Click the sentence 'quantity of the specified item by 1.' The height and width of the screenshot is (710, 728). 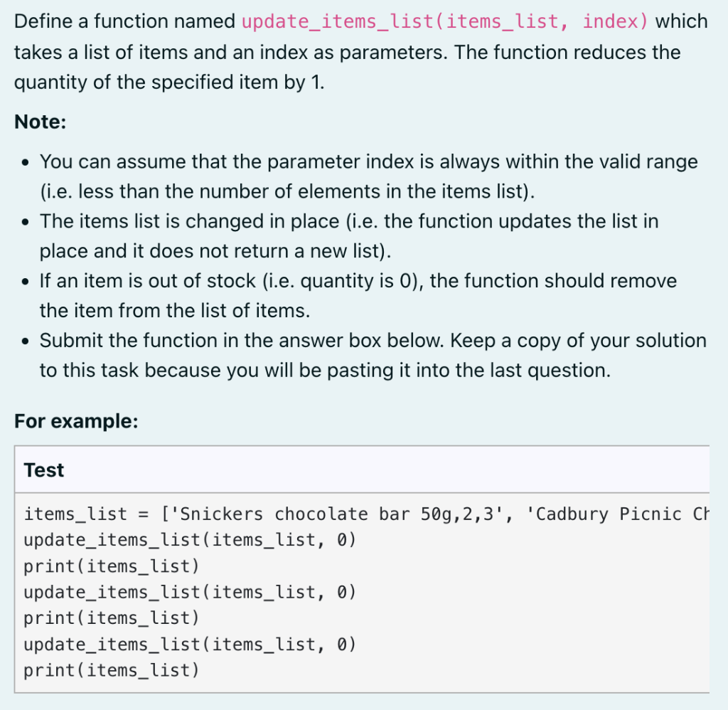[x=169, y=83]
